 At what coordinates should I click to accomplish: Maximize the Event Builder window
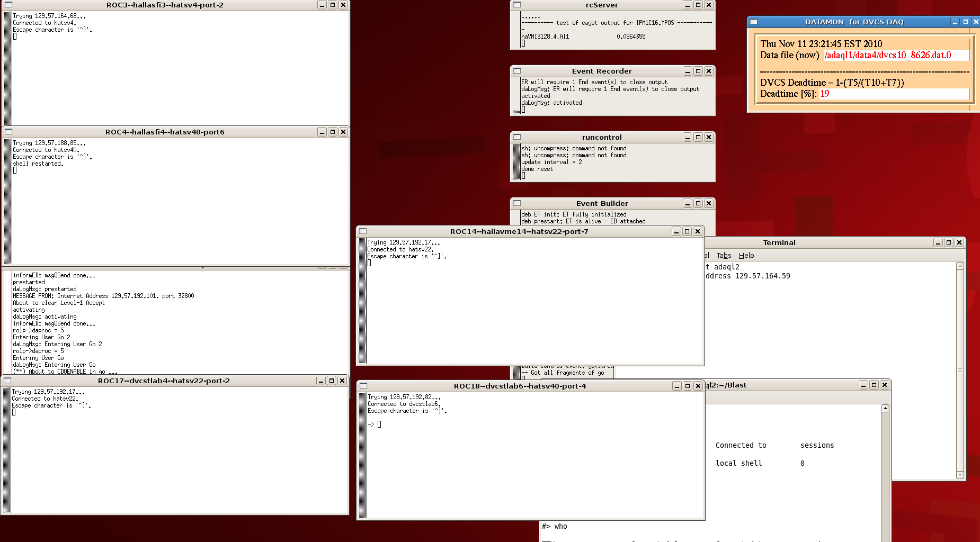pos(698,203)
